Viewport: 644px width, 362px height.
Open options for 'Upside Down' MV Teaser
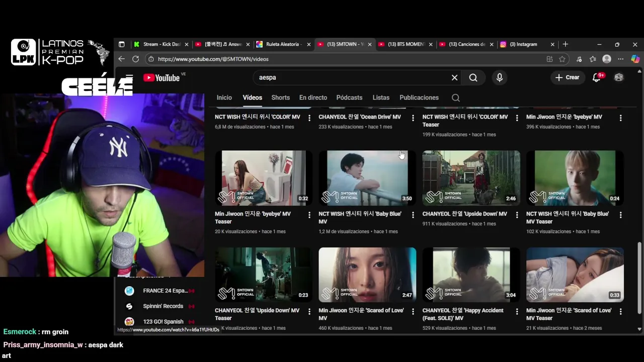[309, 311]
